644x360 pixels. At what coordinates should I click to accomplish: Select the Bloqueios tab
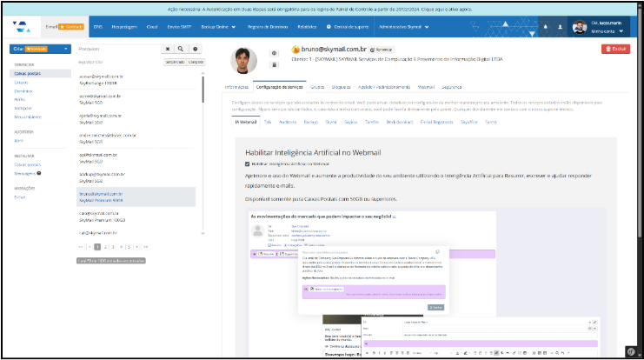[342, 87]
